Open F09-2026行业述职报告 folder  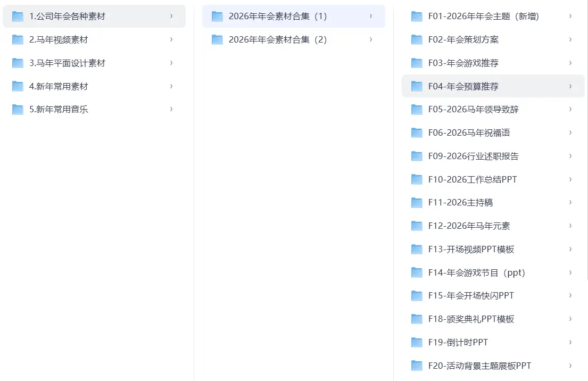[x=473, y=156]
